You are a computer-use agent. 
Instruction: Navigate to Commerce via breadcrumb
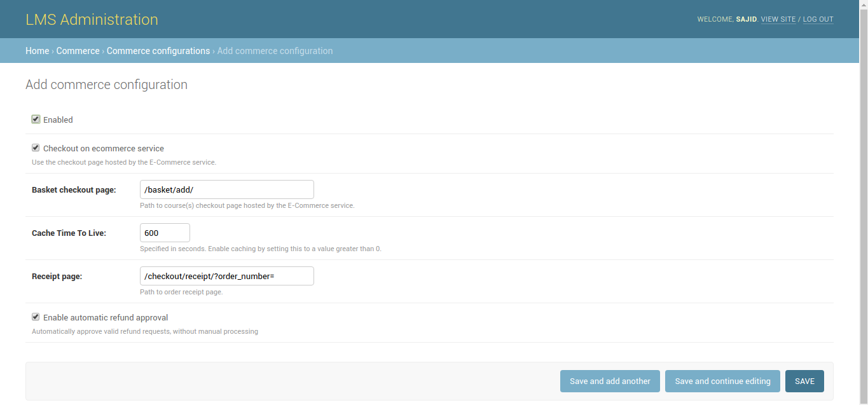tap(77, 50)
